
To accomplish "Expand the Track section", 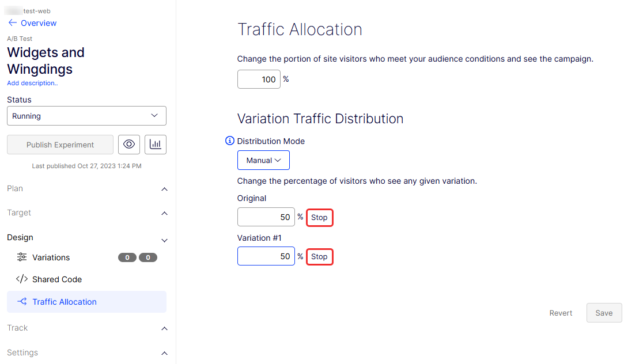I will click(164, 328).
